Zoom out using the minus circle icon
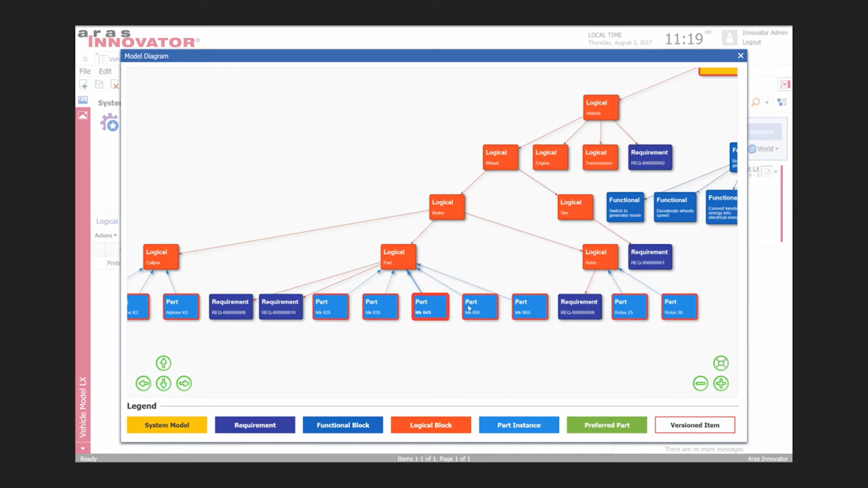The width and height of the screenshot is (868, 488). coord(700,383)
